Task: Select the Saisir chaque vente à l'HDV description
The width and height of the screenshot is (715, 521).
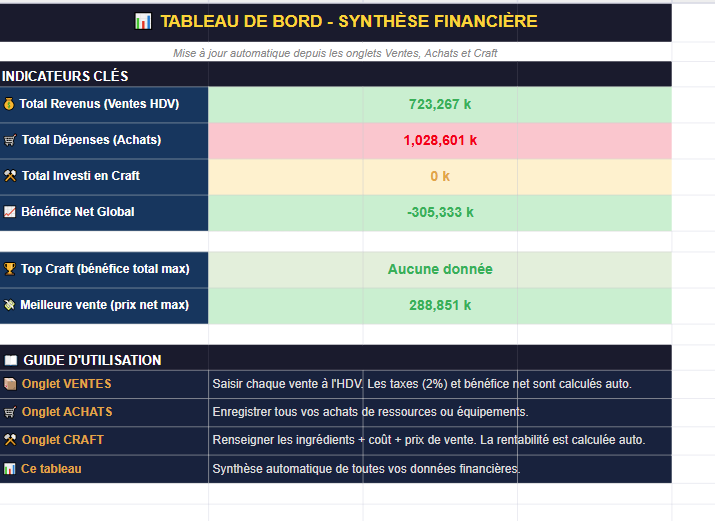Action: pyautogui.click(x=422, y=384)
